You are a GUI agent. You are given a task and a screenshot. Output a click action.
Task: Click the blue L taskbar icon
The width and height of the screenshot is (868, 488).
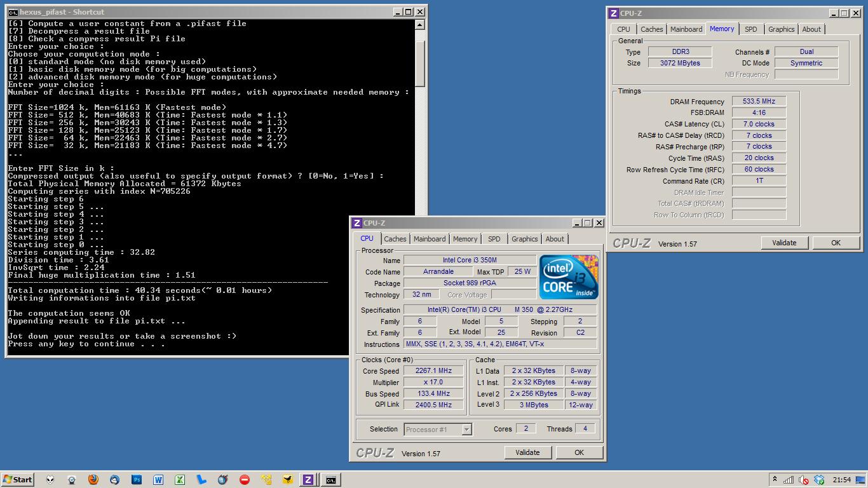click(201, 480)
